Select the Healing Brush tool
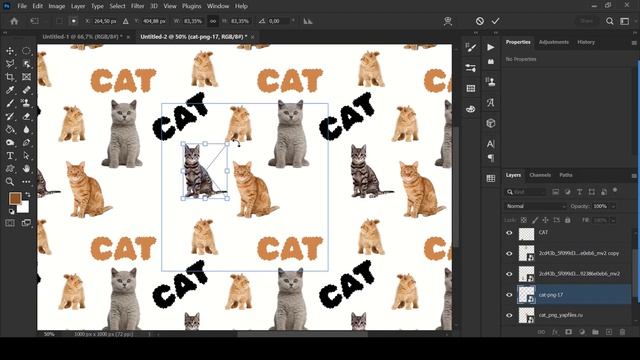The image size is (640, 360). tap(26, 90)
